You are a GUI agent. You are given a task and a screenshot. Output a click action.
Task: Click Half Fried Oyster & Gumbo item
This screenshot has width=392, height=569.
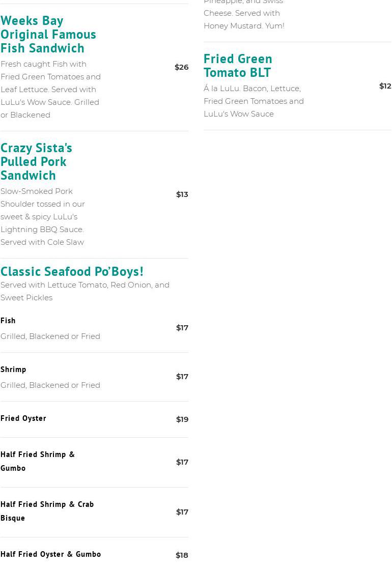(x=51, y=554)
